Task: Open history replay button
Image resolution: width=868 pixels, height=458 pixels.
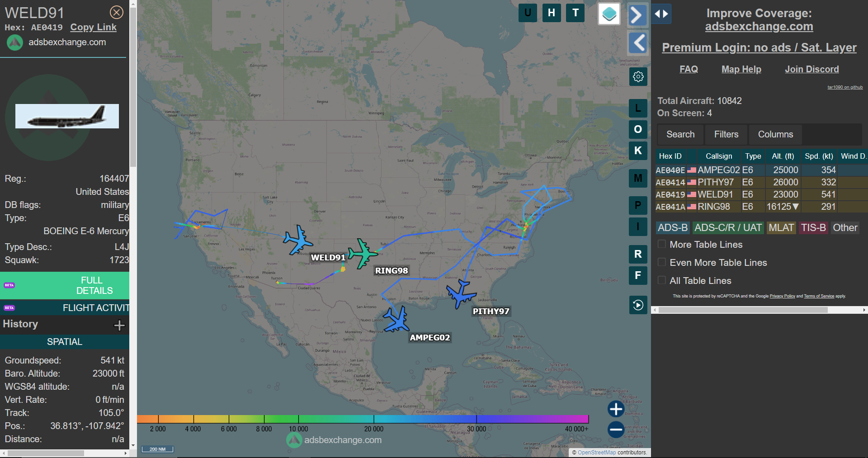Action: pyautogui.click(x=638, y=305)
